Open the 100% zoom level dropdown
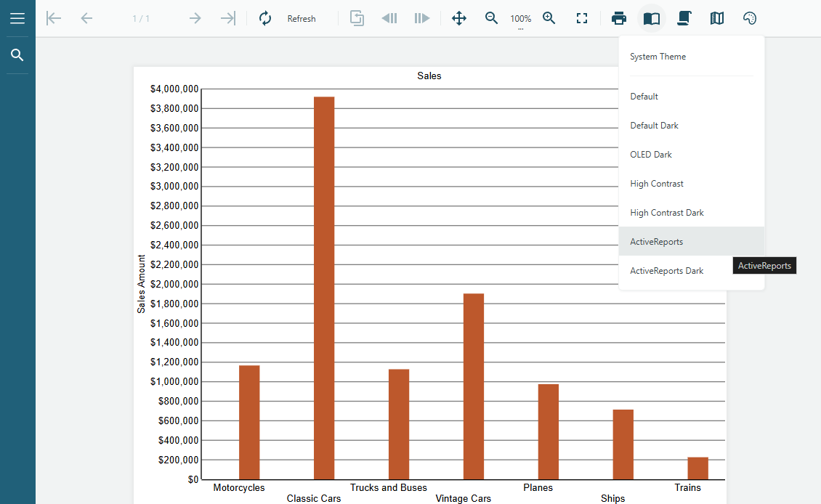This screenshot has width=821, height=504. (x=520, y=20)
